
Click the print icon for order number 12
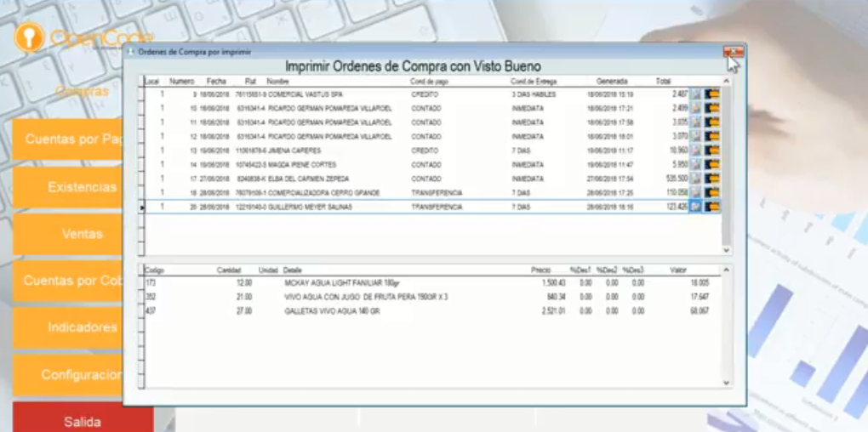click(x=695, y=136)
